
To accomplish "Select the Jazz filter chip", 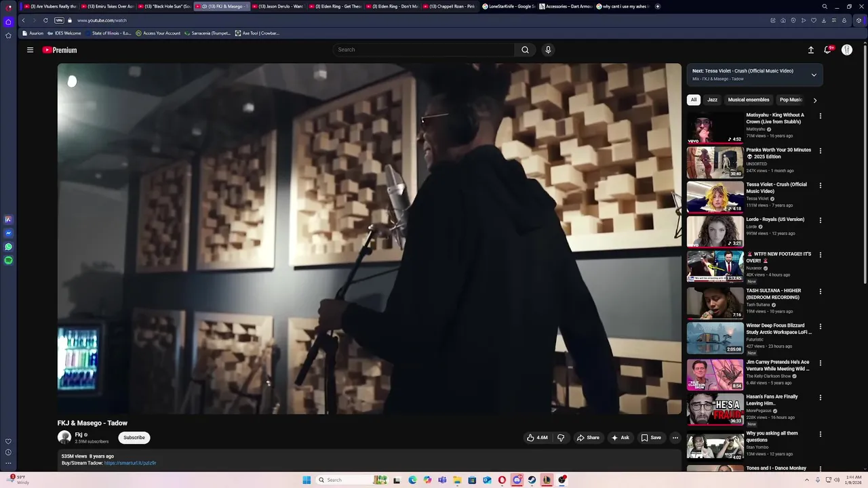I will point(712,100).
